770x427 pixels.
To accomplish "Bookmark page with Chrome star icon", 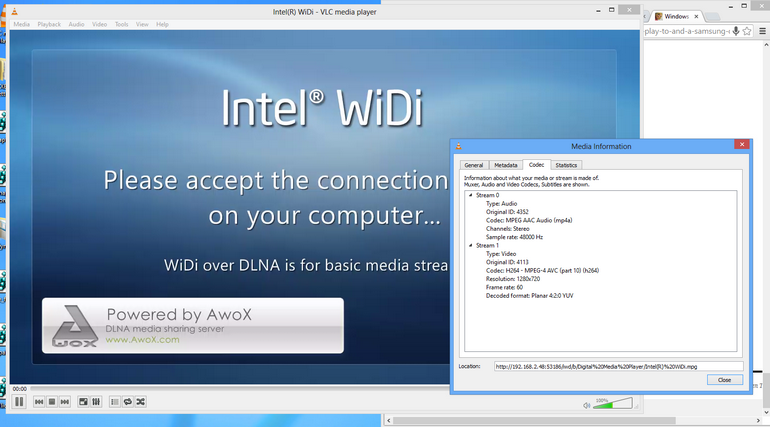I will pyautogui.click(x=747, y=31).
